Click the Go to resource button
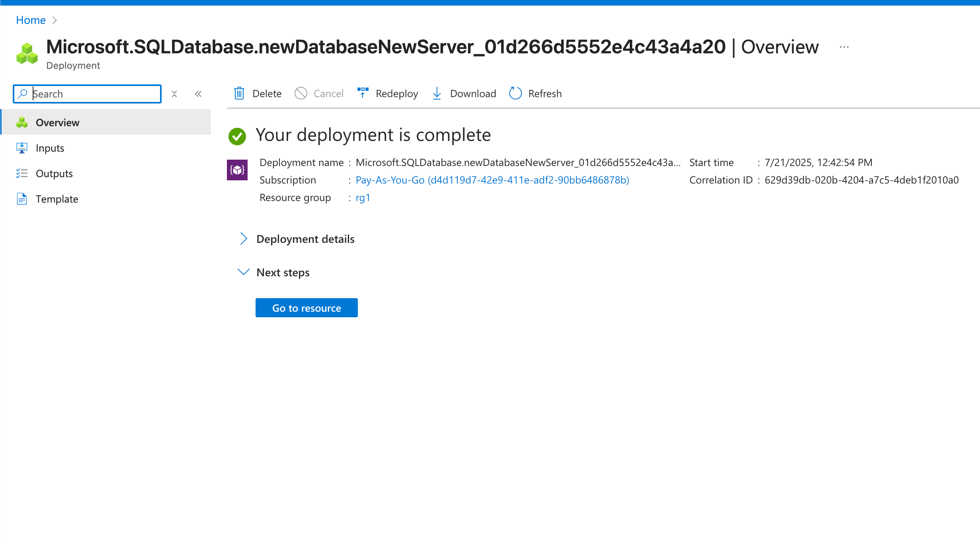The height and width of the screenshot is (543, 980). click(x=306, y=308)
